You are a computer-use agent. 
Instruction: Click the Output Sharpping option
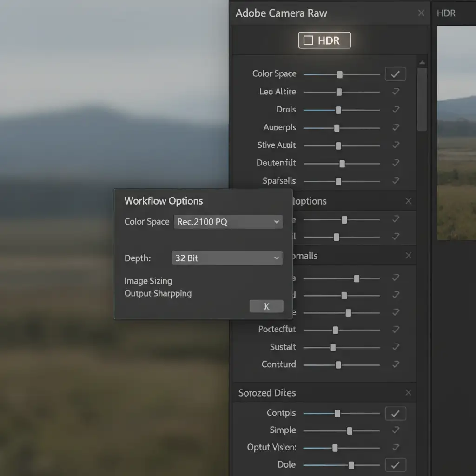pos(158,293)
